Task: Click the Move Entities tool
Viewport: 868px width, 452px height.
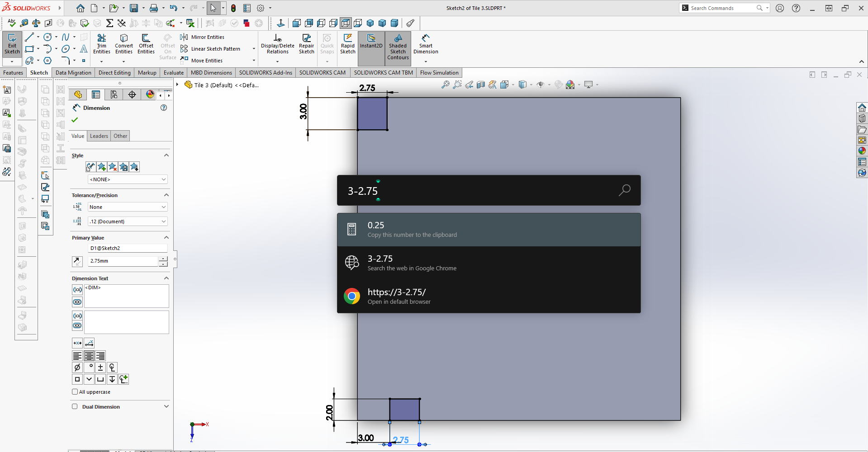Action: pyautogui.click(x=201, y=61)
